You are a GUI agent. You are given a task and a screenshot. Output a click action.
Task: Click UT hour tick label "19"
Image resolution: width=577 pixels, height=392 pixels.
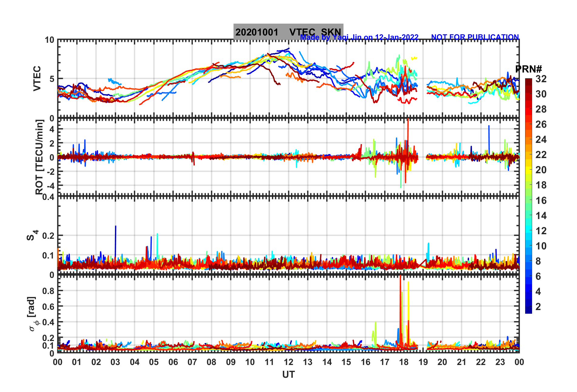pyautogui.click(x=423, y=362)
